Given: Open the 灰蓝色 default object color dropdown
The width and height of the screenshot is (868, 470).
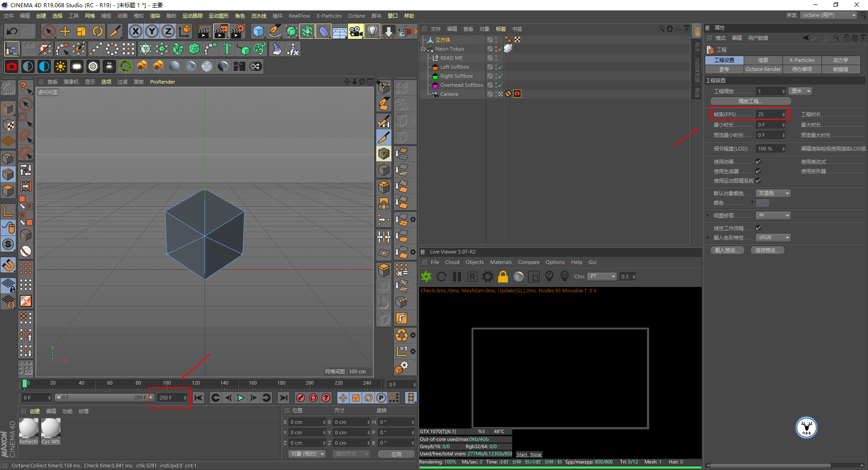Looking at the screenshot, I should pos(774,193).
